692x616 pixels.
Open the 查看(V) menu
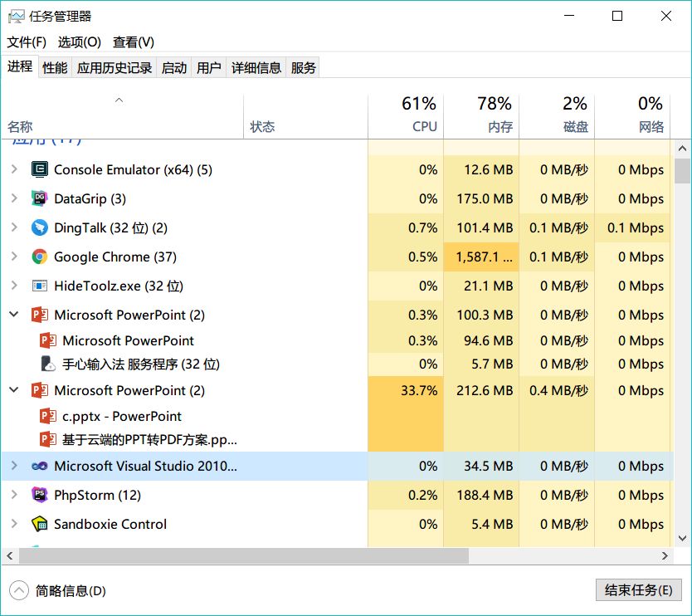pyautogui.click(x=134, y=42)
